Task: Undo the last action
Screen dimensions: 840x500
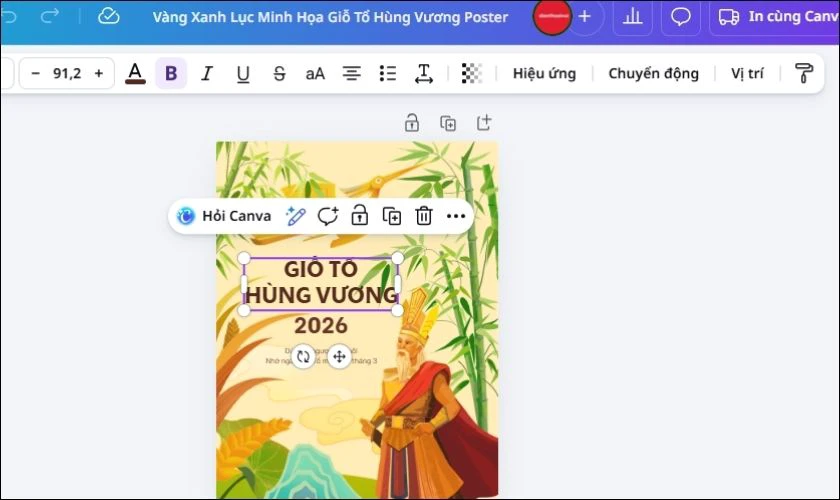Action: click(9, 17)
